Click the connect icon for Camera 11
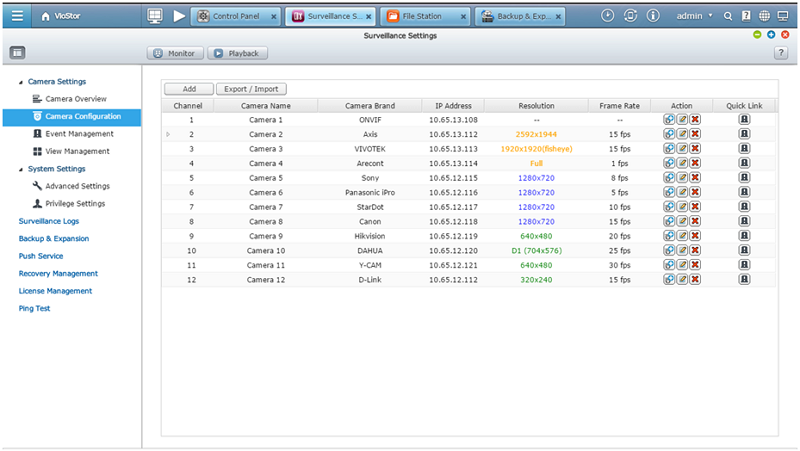Image resolution: width=800 pixels, height=451 pixels. pos(669,265)
